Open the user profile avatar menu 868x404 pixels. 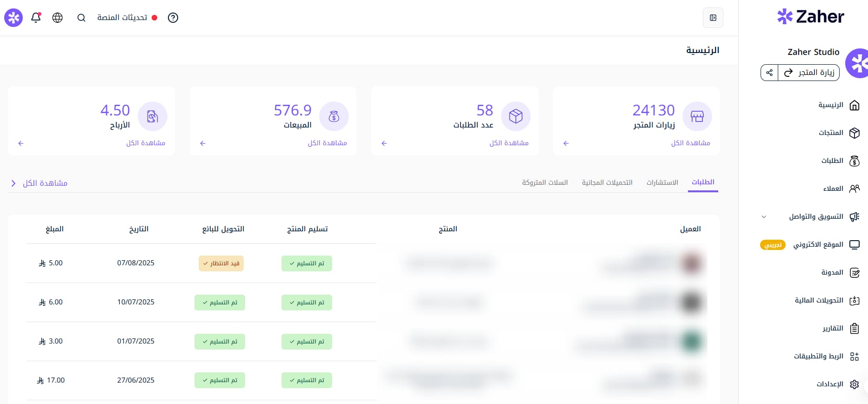[x=13, y=18]
